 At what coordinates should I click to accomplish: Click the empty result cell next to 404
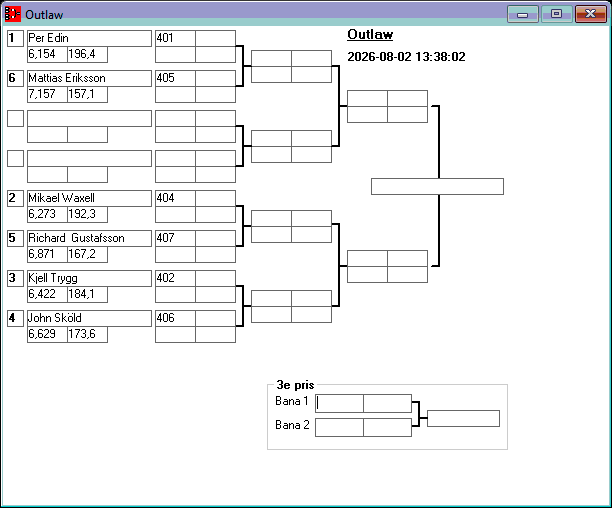(215, 198)
